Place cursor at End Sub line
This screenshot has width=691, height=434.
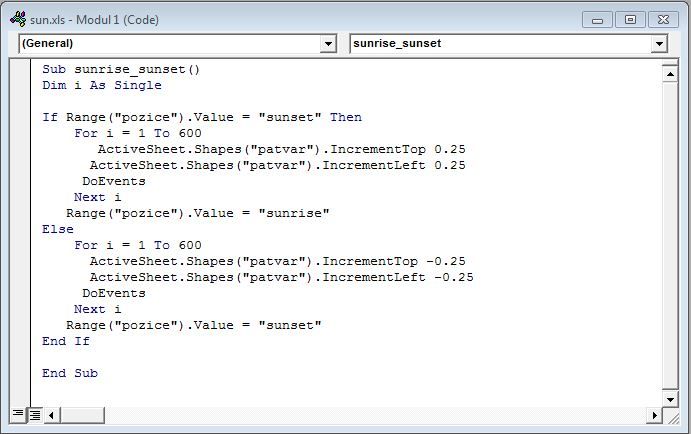(70, 373)
